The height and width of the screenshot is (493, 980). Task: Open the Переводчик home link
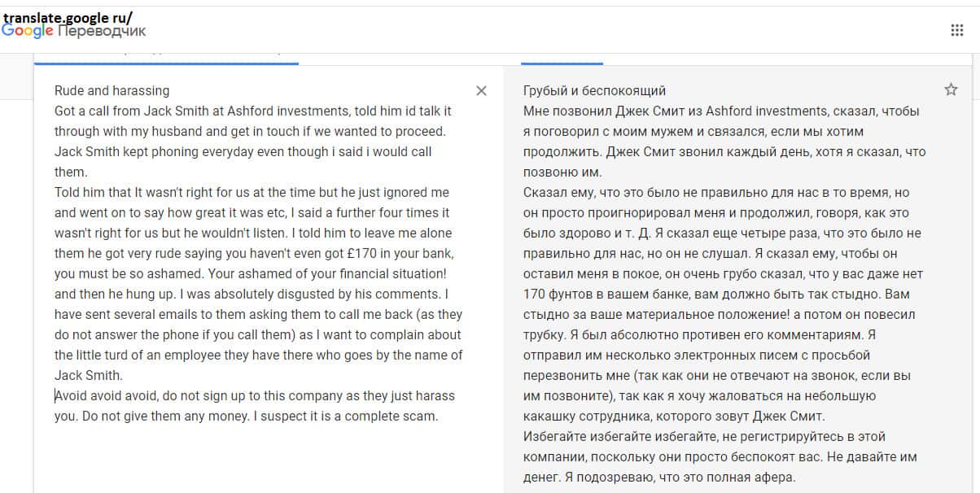pos(103,32)
